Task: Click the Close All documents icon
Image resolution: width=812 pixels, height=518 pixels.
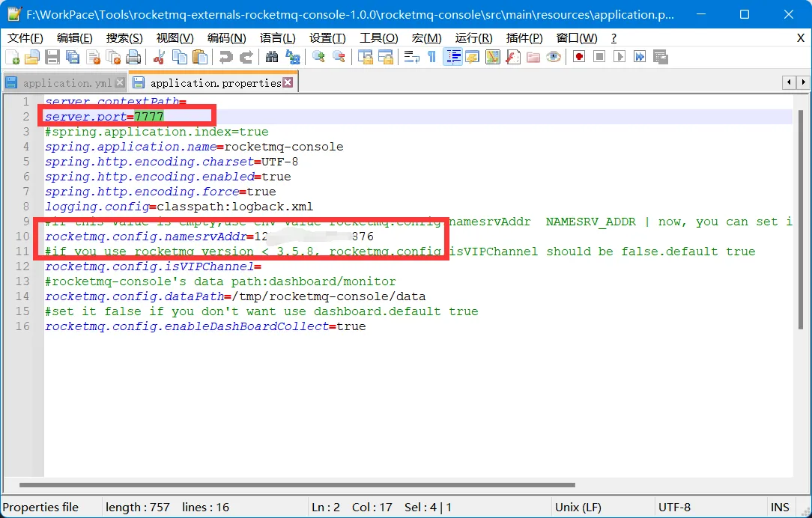Action: pos(113,57)
